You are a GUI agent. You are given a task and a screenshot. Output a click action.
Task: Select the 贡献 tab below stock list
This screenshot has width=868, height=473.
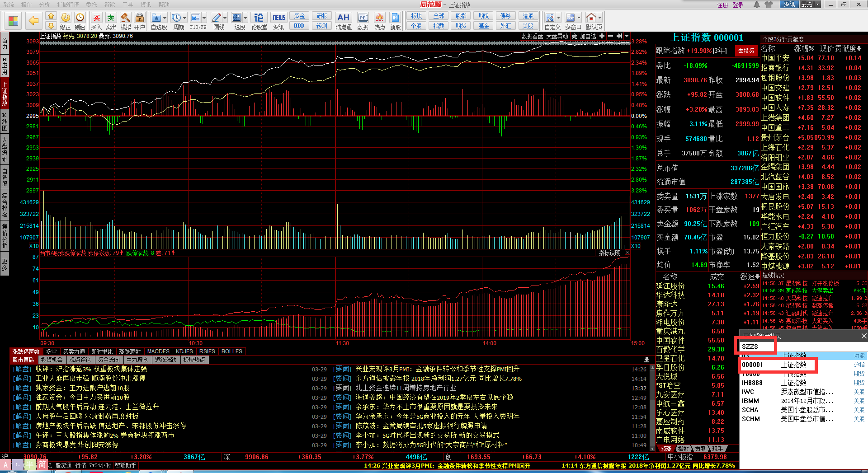pyautogui.click(x=700, y=449)
